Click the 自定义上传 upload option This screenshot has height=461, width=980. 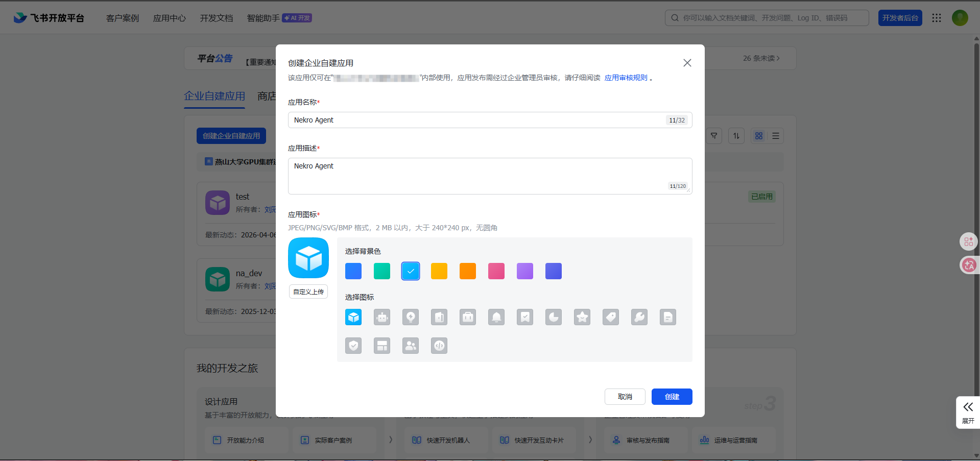tap(308, 292)
